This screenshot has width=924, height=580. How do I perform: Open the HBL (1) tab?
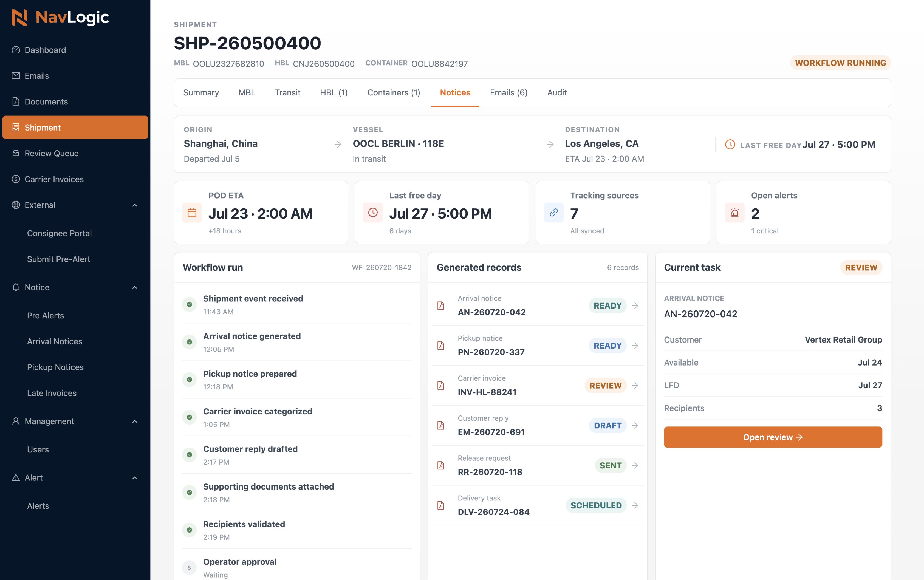[x=334, y=92]
